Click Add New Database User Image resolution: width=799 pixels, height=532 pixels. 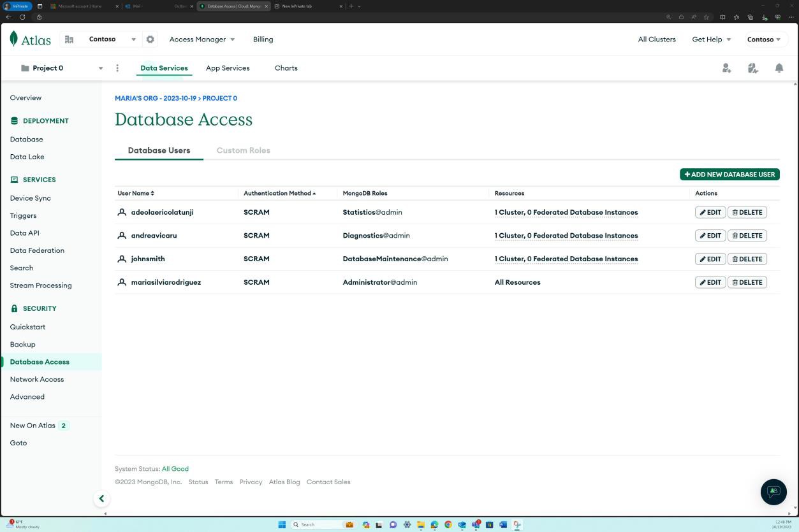pyautogui.click(x=729, y=174)
